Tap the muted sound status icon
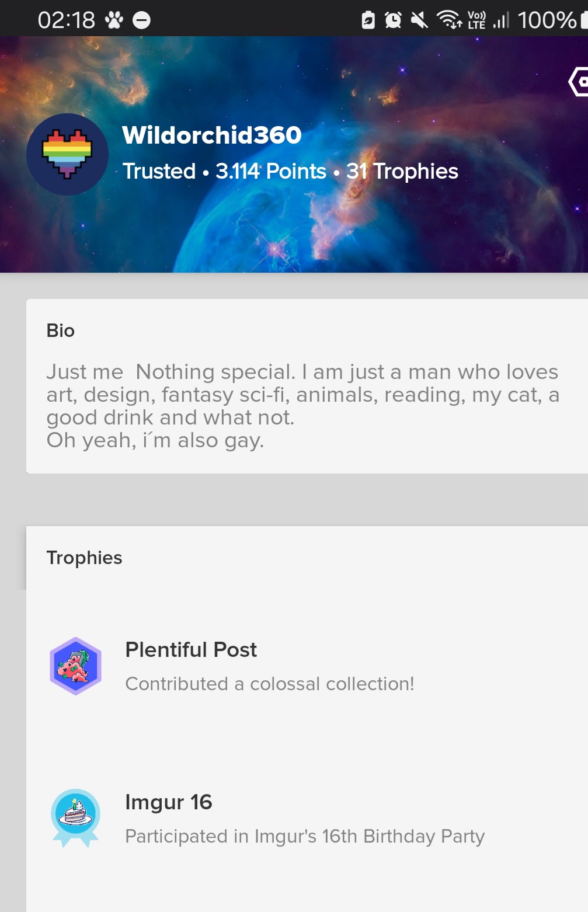The height and width of the screenshot is (912, 588). 419,20
